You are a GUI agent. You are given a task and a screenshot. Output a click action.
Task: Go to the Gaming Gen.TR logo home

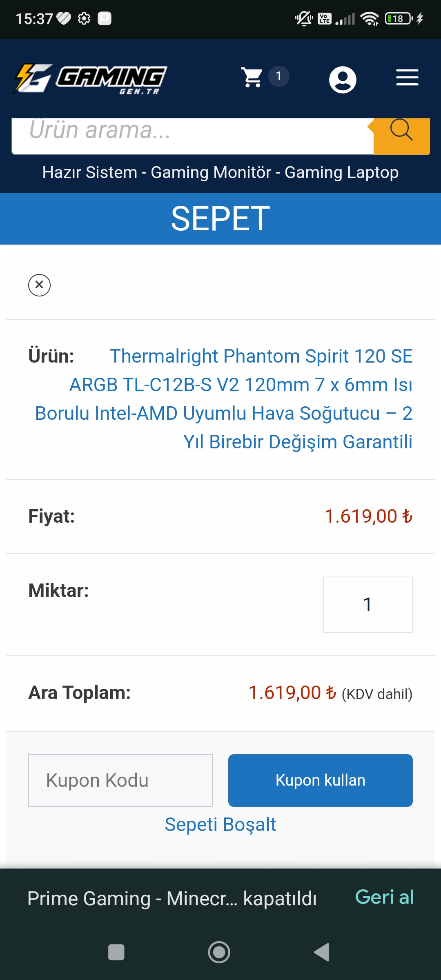coord(90,79)
